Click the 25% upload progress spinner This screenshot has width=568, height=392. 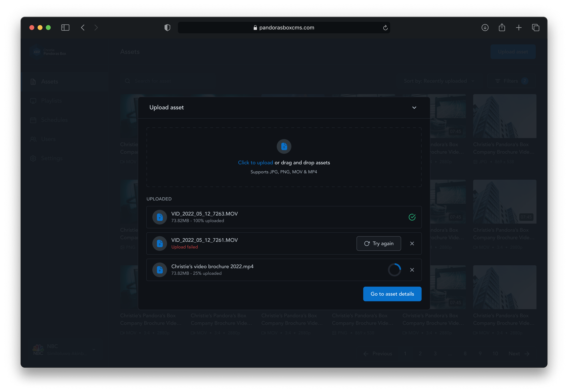click(x=394, y=270)
